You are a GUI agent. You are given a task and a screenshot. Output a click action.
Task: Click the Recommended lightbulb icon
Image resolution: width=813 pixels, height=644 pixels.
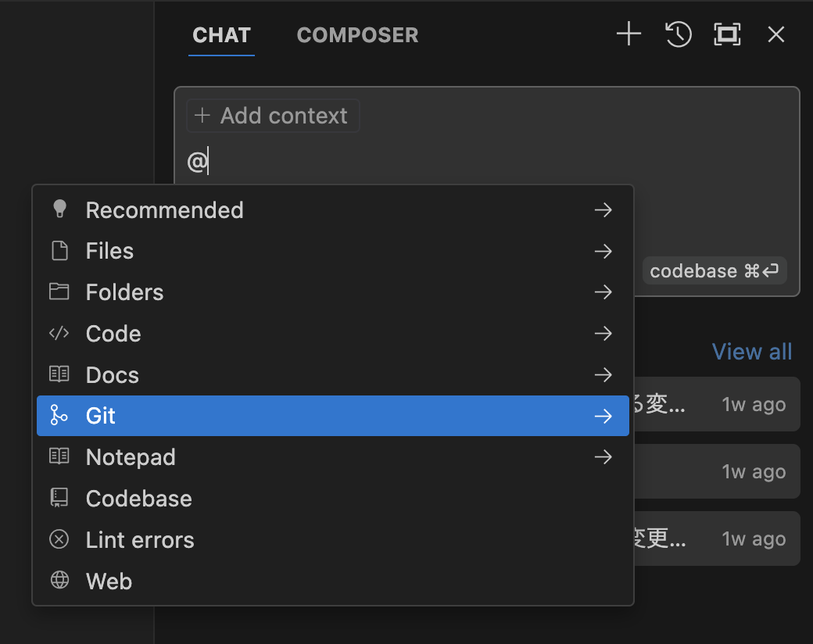click(x=59, y=209)
